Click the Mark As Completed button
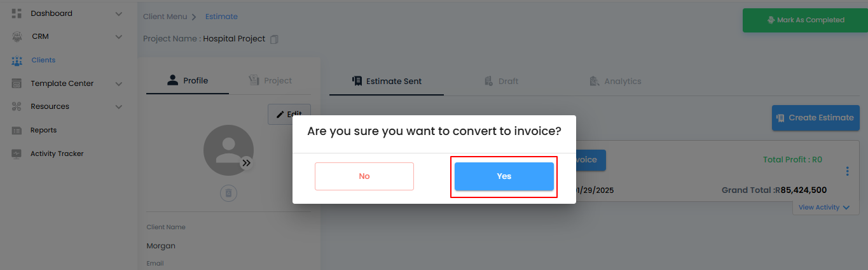The height and width of the screenshot is (270, 868). pyautogui.click(x=804, y=20)
